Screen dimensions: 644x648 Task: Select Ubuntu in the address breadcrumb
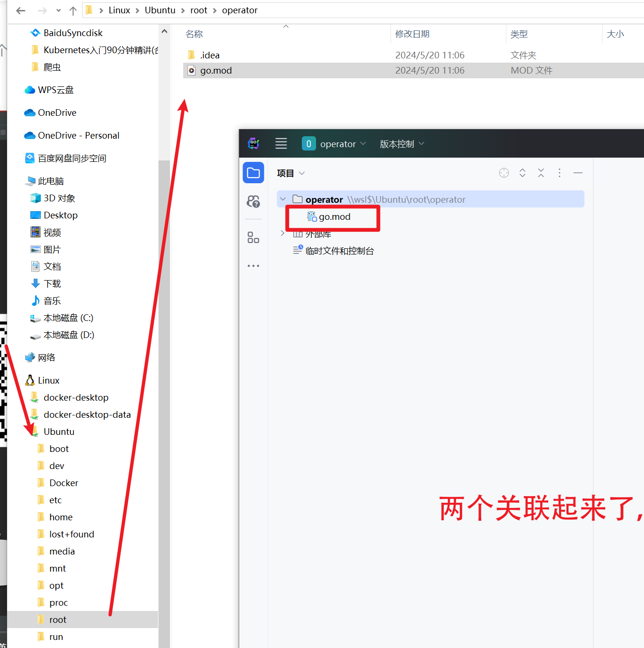(x=160, y=10)
